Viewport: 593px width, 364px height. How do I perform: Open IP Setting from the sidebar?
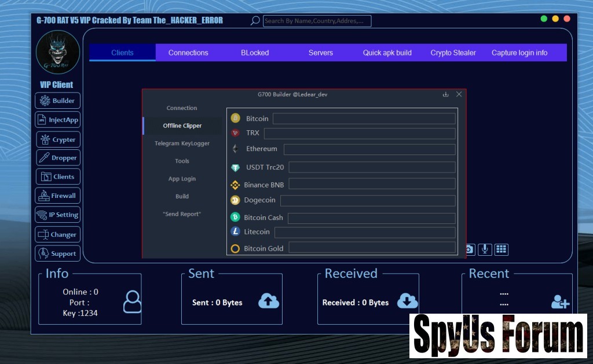[x=57, y=215]
